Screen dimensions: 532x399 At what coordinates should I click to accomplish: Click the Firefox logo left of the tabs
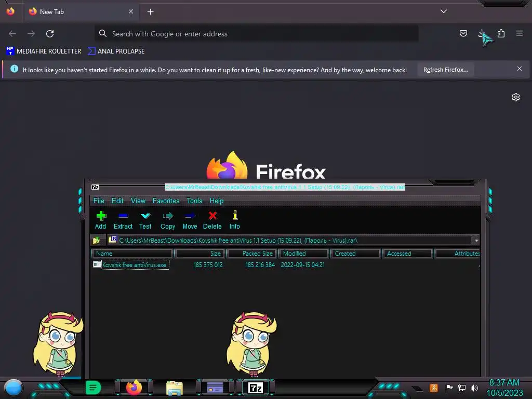10,11
